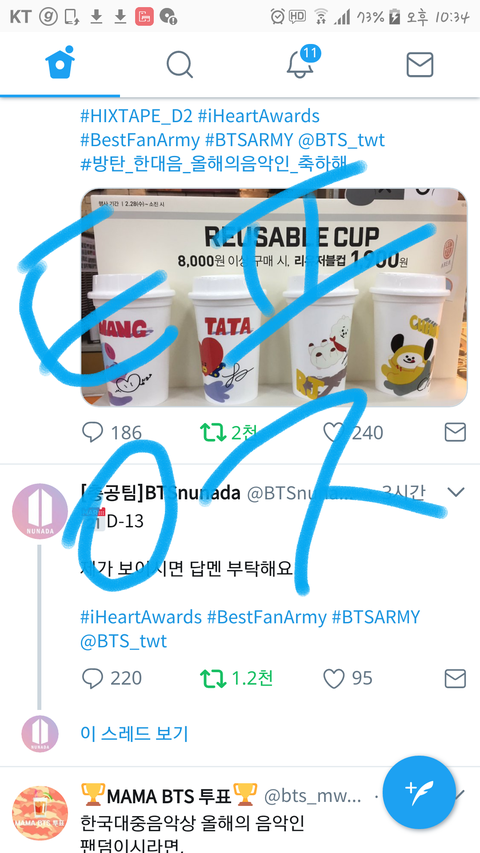This screenshot has width=480, height=853.
Task: Expand the BTSnunada tweet options chevron
Action: pos(456,492)
